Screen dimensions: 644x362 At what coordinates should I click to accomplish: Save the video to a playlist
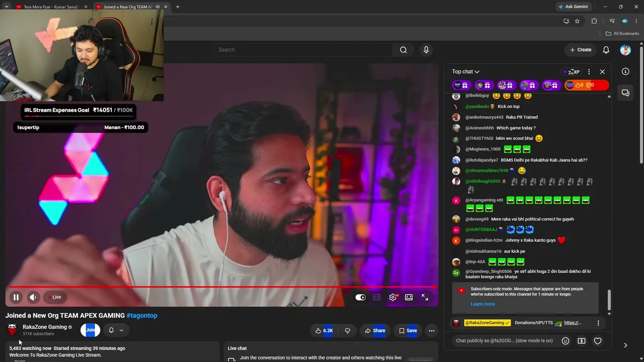point(408,330)
